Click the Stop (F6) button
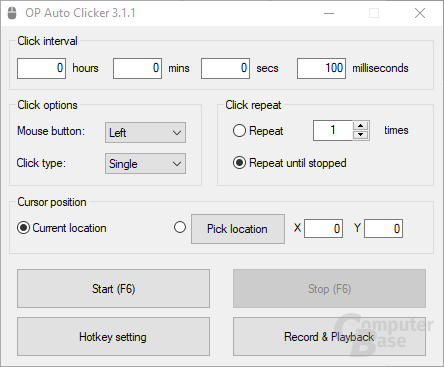 (x=329, y=289)
